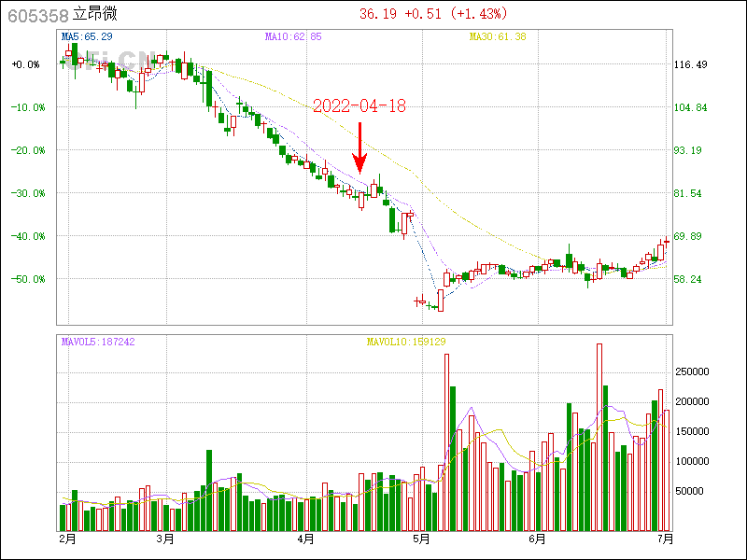Image resolution: width=747 pixels, height=560 pixels.
Task: Click the 2022-04-18 date annotation
Action: point(359,106)
